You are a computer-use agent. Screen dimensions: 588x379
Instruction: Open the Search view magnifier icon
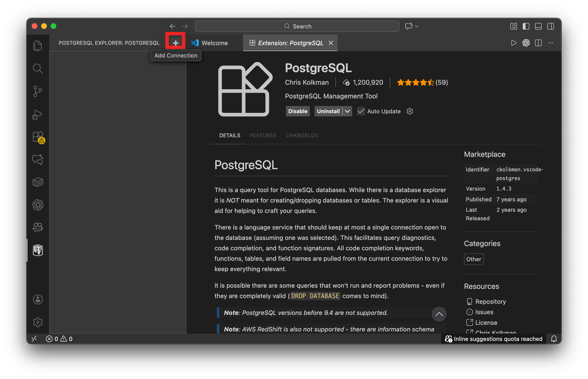click(x=38, y=69)
